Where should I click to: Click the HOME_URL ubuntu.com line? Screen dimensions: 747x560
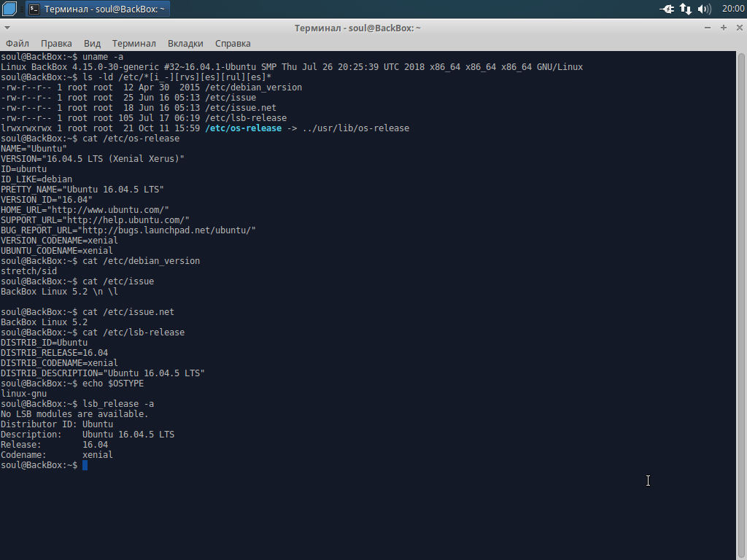coord(85,210)
